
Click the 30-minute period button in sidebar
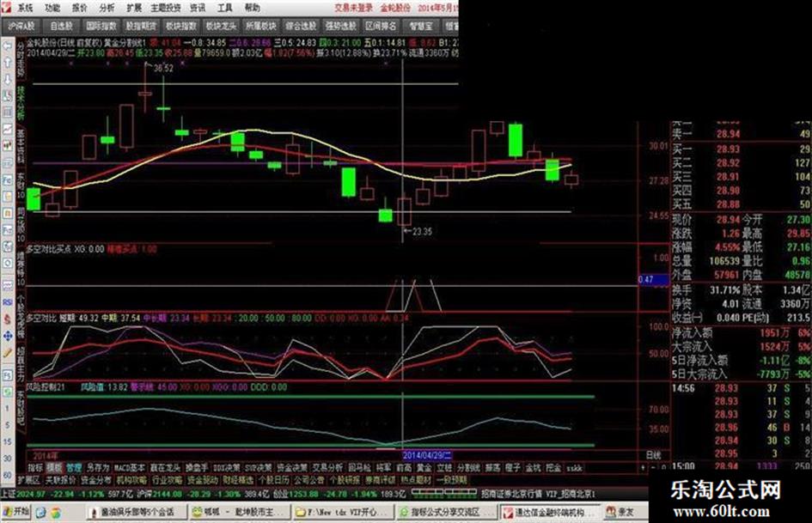(x=7, y=459)
